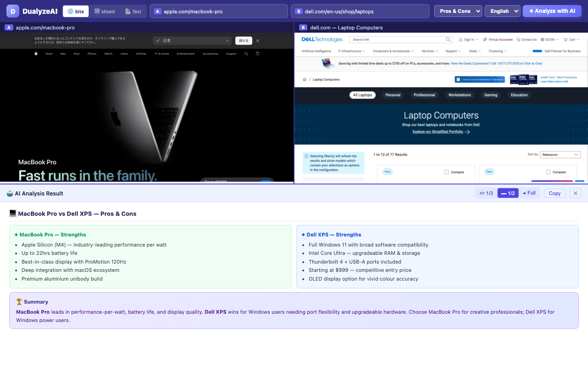Select the Personal category tab on Dell

tap(393, 95)
